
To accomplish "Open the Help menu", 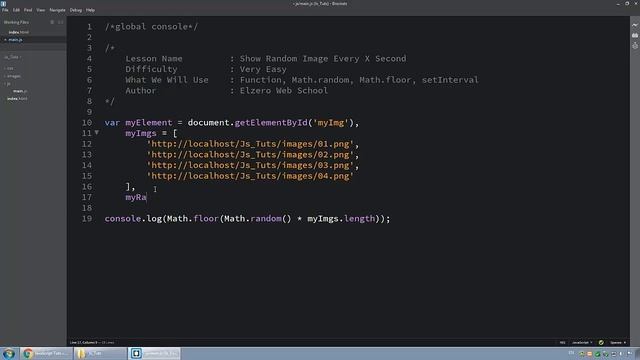I will [x=90, y=10].
